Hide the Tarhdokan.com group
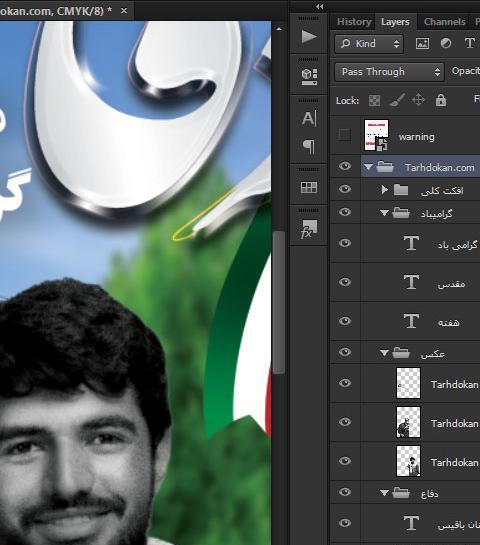This screenshot has height=545, width=480. 345,166
